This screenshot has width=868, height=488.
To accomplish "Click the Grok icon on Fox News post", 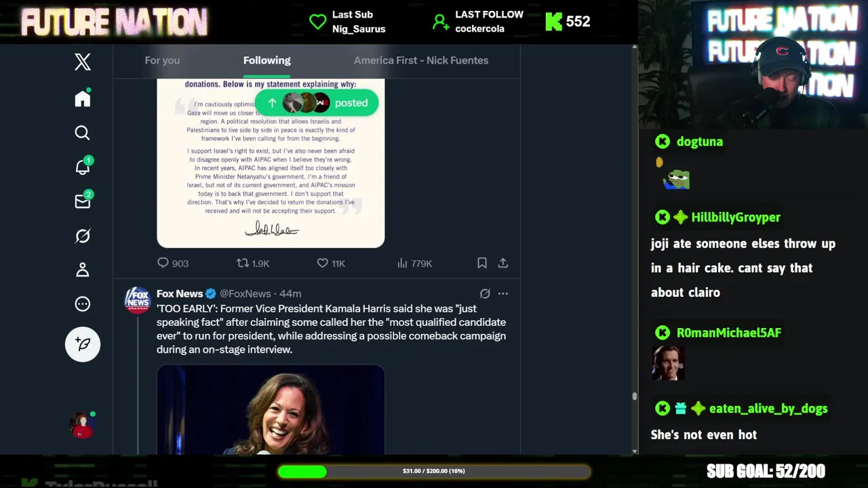I will [x=485, y=293].
